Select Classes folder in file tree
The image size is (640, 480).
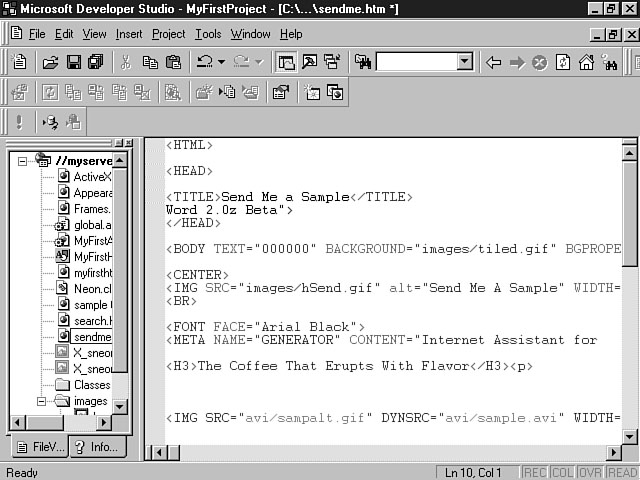[x=91, y=385]
